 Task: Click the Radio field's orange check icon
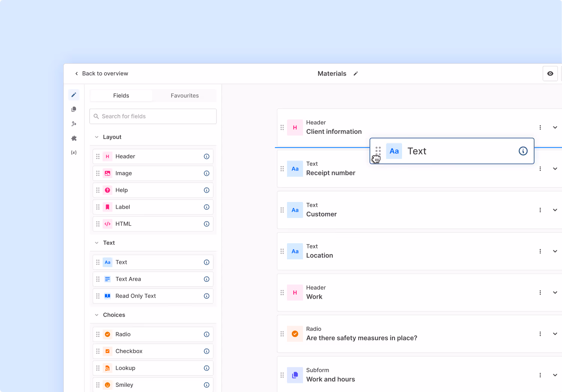pyautogui.click(x=108, y=334)
